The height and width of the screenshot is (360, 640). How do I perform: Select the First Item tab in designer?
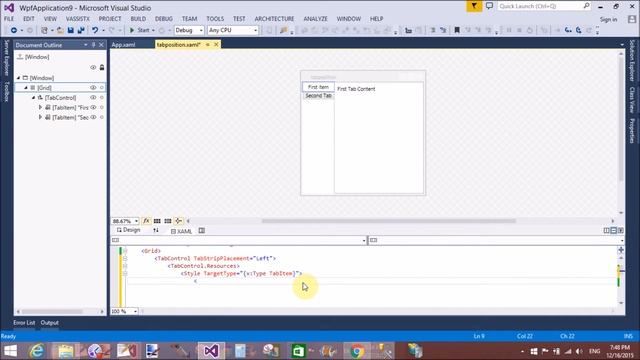(318, 87)
